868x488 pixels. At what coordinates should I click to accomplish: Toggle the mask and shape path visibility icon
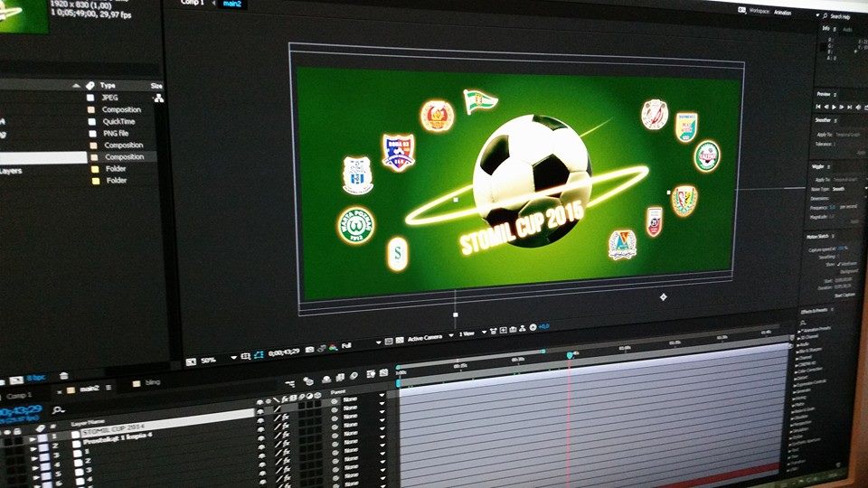[259, 354]
